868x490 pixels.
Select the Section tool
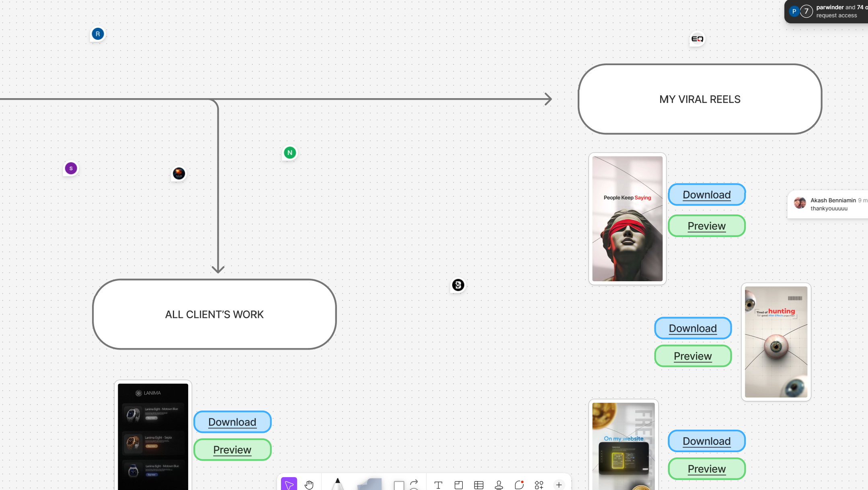click(x=458, y=485)
